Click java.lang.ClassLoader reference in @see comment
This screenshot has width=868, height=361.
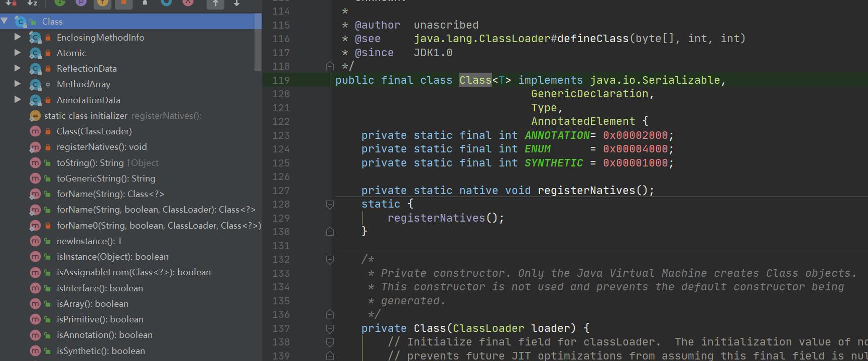tap(482, 39)
